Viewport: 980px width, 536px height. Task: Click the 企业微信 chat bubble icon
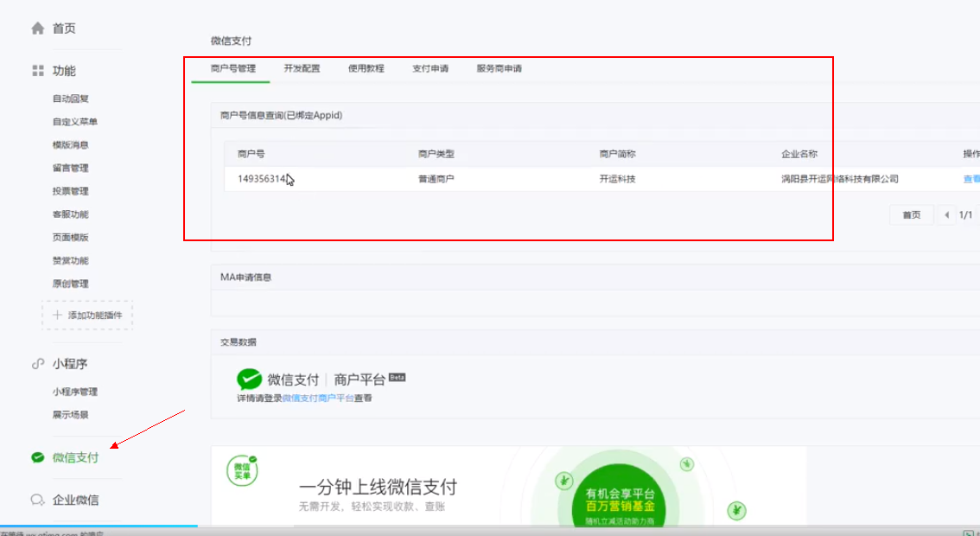point(38,500)
